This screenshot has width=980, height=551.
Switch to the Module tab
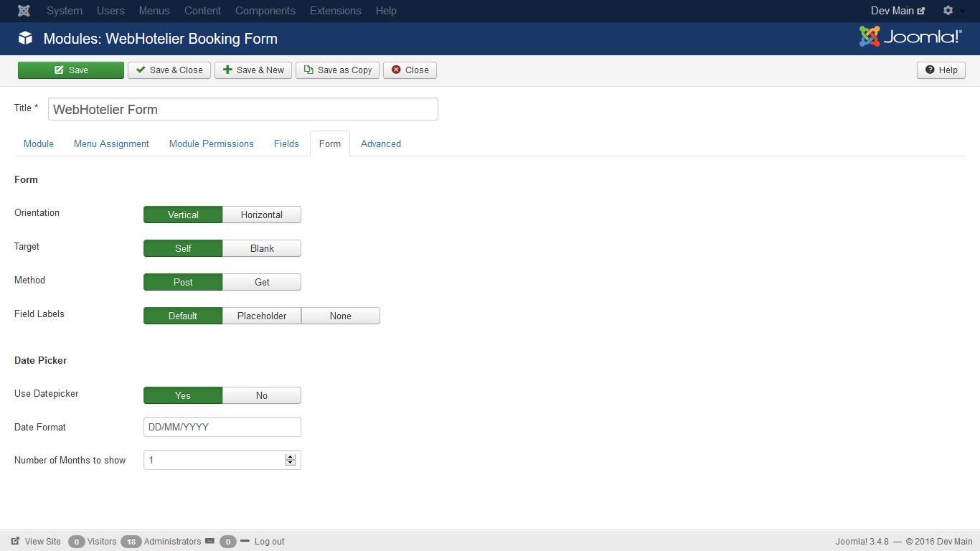click(39, 143)
